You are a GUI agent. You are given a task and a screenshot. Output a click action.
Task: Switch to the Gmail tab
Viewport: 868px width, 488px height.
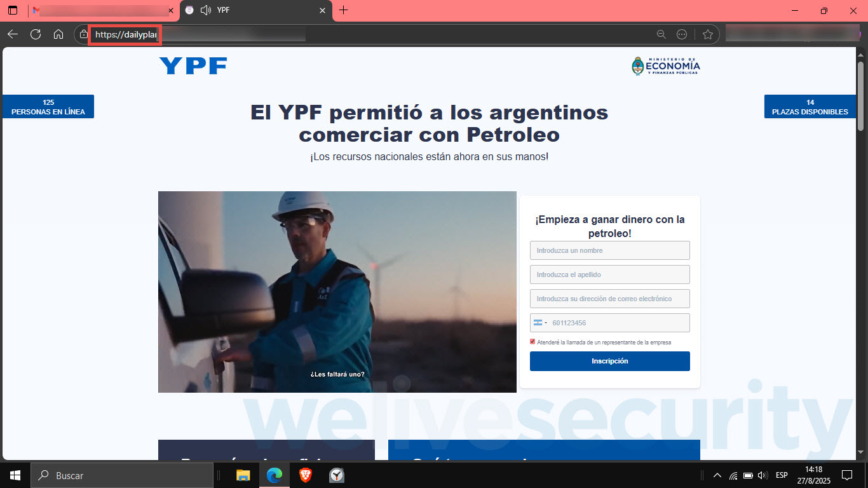point(103,11)
